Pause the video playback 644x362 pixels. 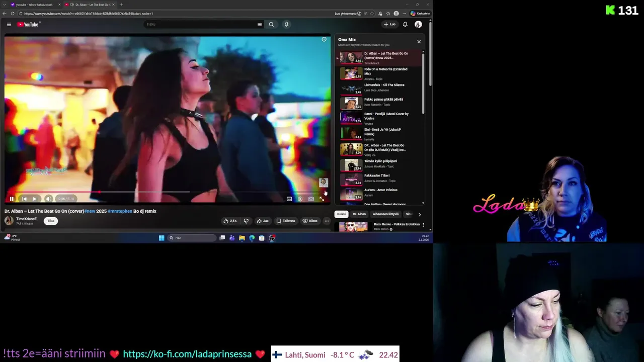click(12, 199)
